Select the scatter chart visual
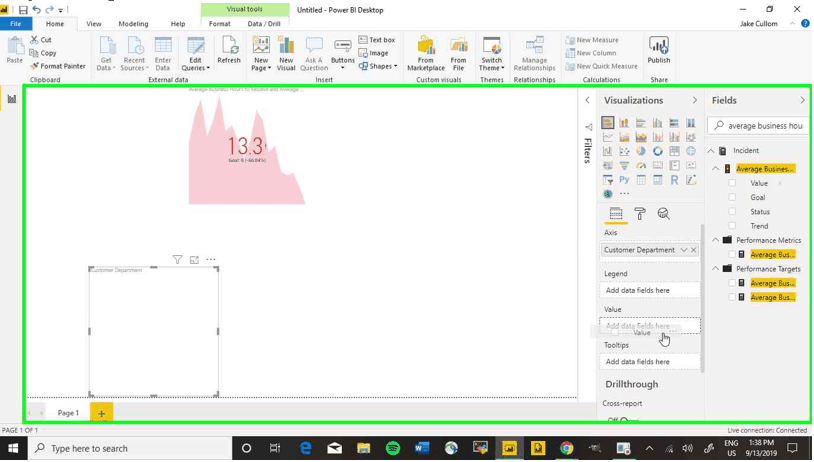This screenshot has height=462, width=814. tap(624, 152)
